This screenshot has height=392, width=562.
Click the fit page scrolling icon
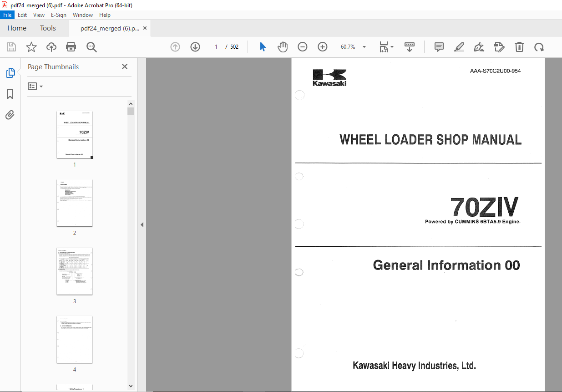click(x=384, y=47)
